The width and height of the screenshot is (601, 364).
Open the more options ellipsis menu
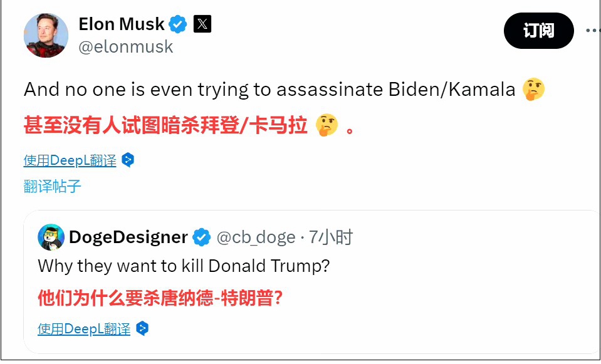(x=593, y=30)
